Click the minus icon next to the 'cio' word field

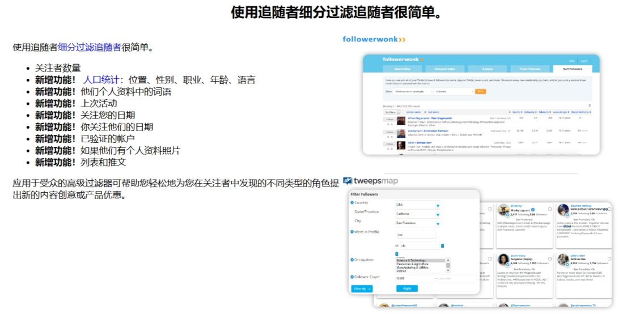[x=442, y=246]
